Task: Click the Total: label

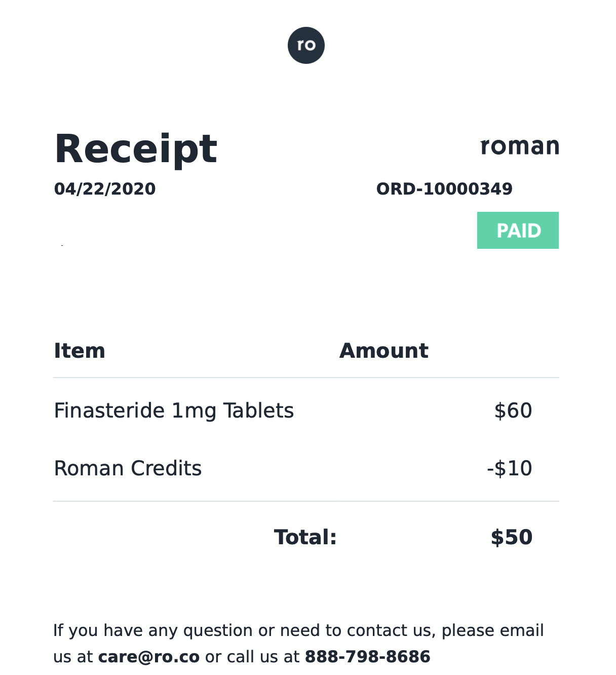Action: point(305,537)
